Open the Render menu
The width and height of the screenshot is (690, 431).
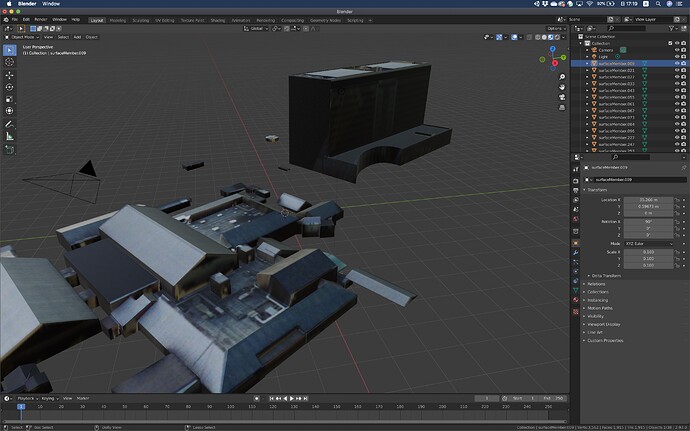pos(40,19)
